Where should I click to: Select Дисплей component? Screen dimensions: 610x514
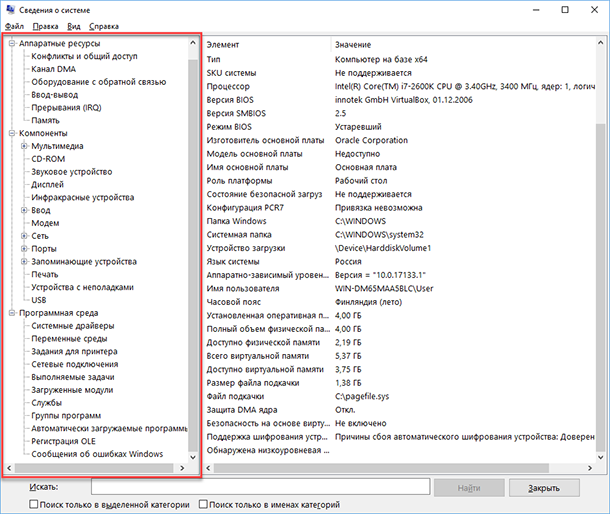click(x=47, y=184)
